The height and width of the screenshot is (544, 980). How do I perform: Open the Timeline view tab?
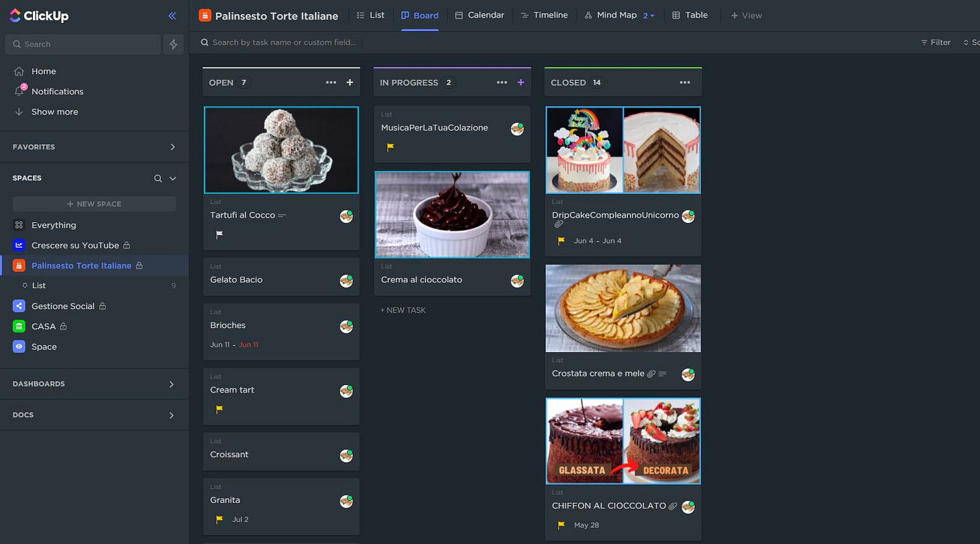(x=544, y=15)
